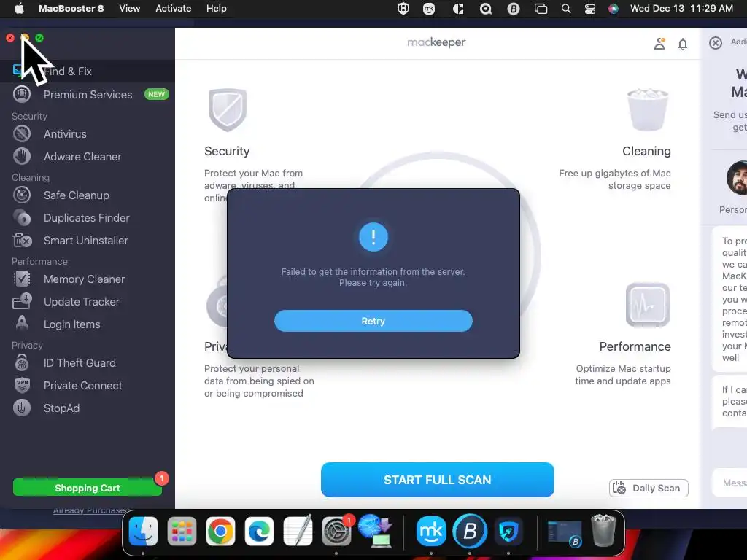Screen dimensions: 747x560
Task: Click the Performance heading
Action: pyautogui.click(x=635, y=346)
